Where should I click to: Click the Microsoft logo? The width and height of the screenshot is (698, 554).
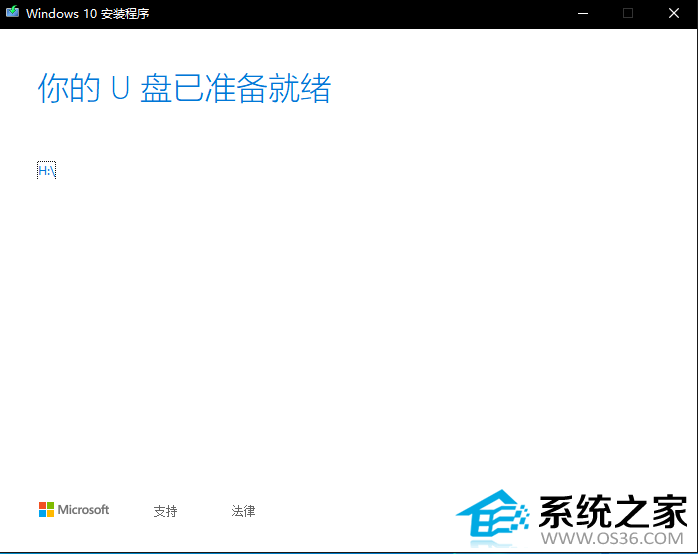coord(74,510)
